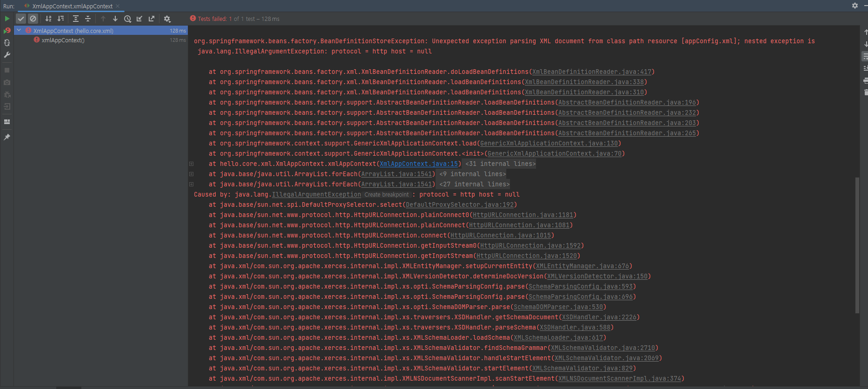Click 128 ms duration of xmlAppContext() row
868x389 pixels.
[178, 40]
